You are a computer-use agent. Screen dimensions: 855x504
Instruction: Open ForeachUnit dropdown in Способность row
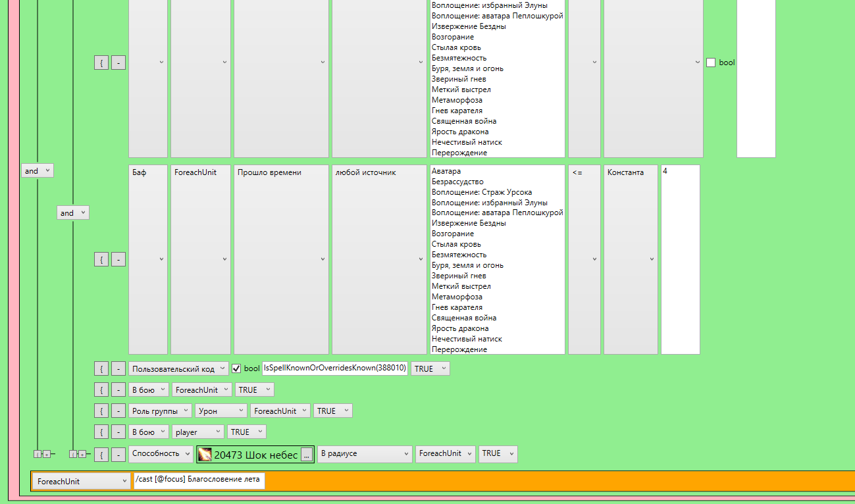tap(446, 453)
